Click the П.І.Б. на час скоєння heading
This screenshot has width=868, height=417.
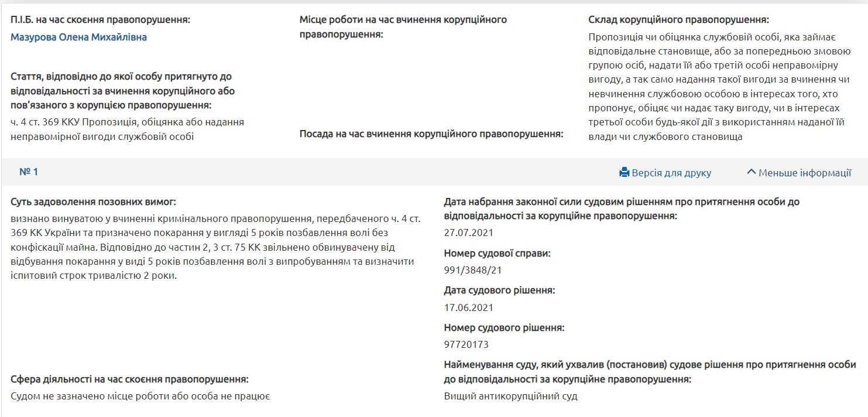tap(100, 20)
